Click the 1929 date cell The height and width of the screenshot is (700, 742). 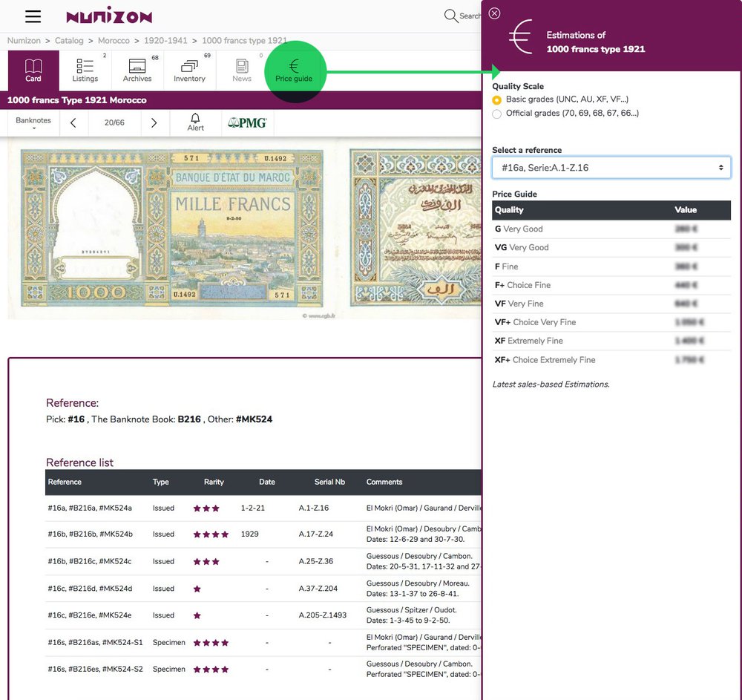click(250, 534)
